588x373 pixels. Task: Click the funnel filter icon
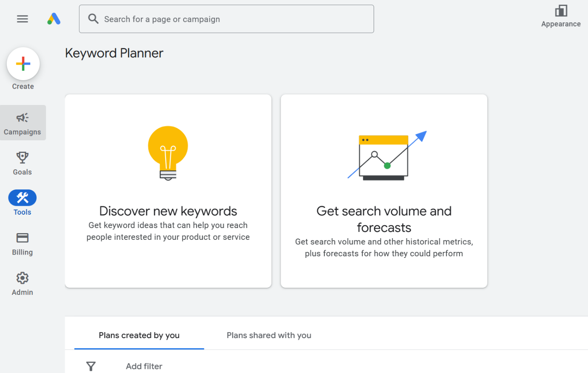[x=91, y=366]
